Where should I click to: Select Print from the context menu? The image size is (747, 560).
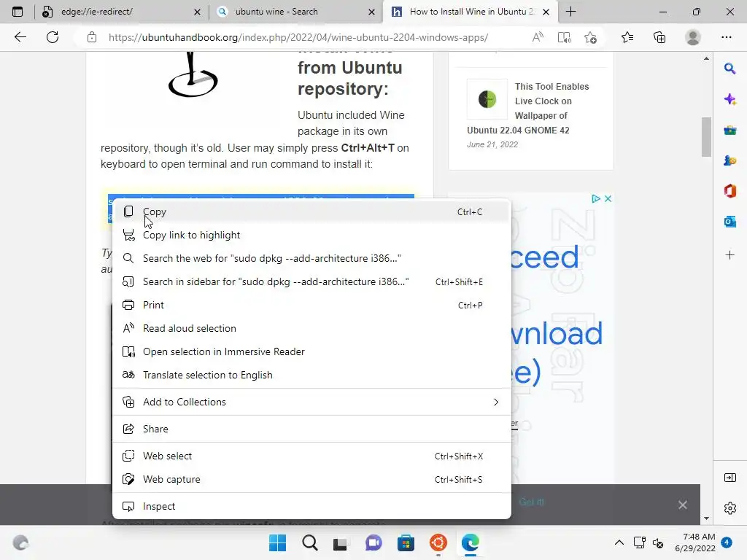click(x=311, y=306)
